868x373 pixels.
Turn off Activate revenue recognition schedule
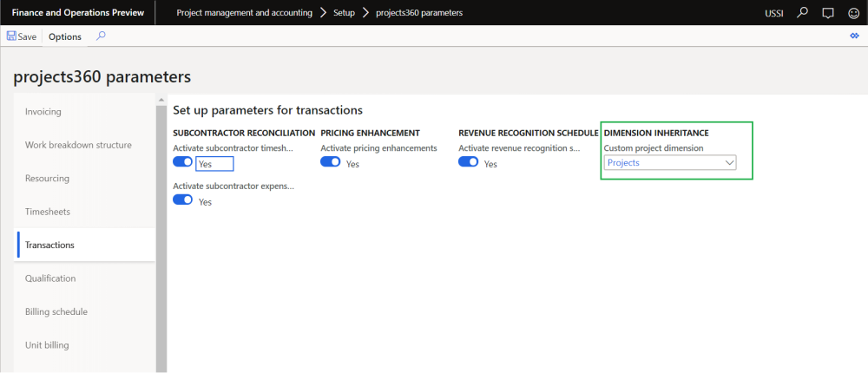(469, 162)
